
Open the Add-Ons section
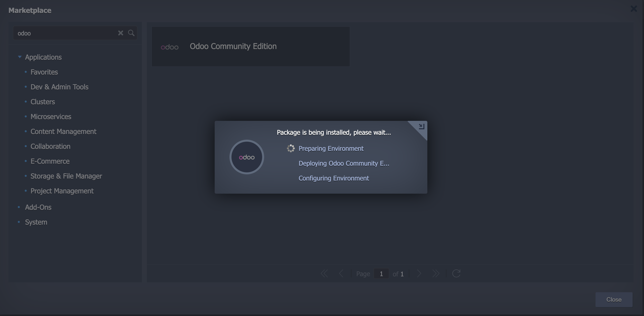[x=38, y=207]
